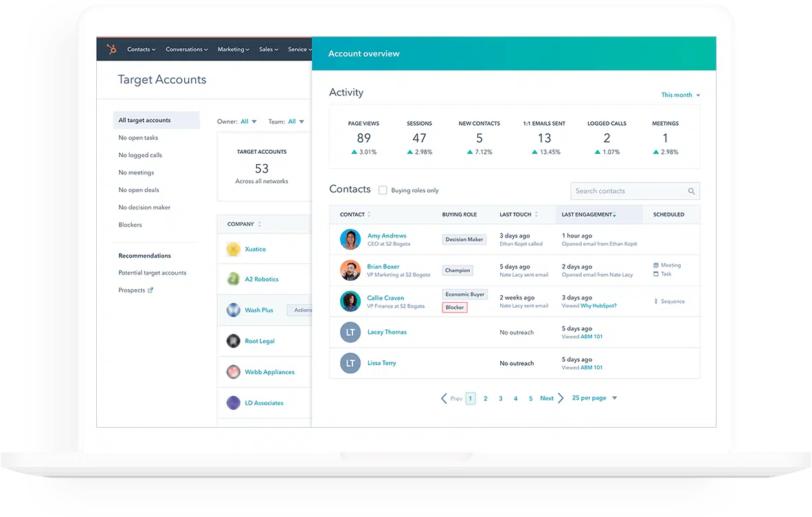The height and width of the screenshot is (517, 812).
Task: Go to page 3 of contacts
Action: [500, 399]
